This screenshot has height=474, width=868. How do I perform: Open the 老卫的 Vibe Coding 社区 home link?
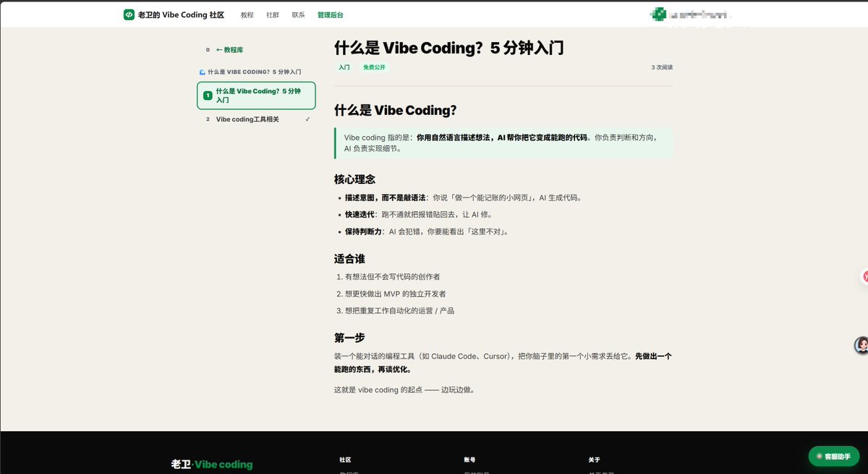[174, 14]
